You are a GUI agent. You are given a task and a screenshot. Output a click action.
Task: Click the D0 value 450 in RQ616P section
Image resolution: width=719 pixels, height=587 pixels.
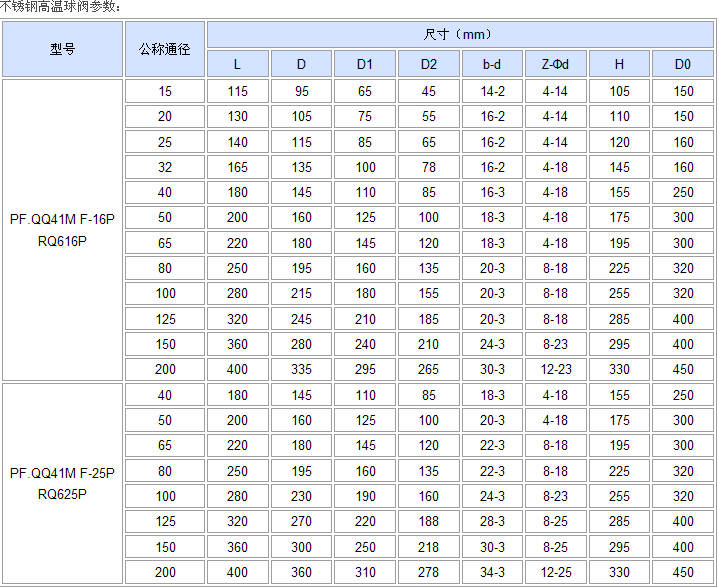pos(683,369)
